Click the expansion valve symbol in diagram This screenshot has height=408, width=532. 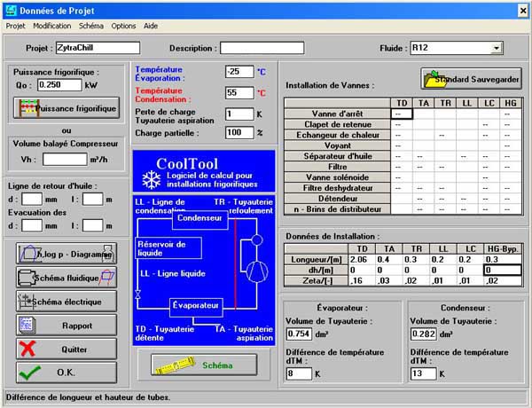click(x=137, y=294)
